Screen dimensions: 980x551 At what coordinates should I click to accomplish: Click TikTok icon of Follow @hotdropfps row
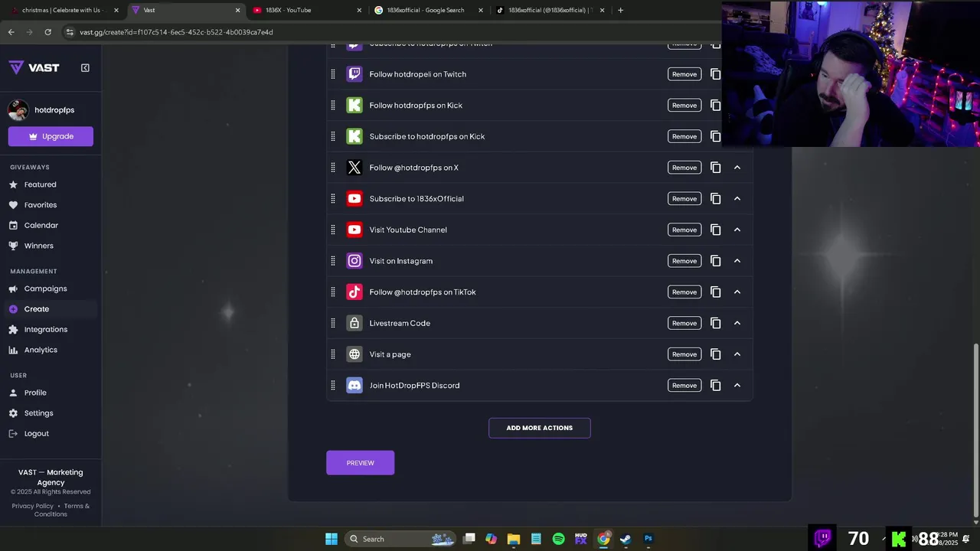pos(354,292)
